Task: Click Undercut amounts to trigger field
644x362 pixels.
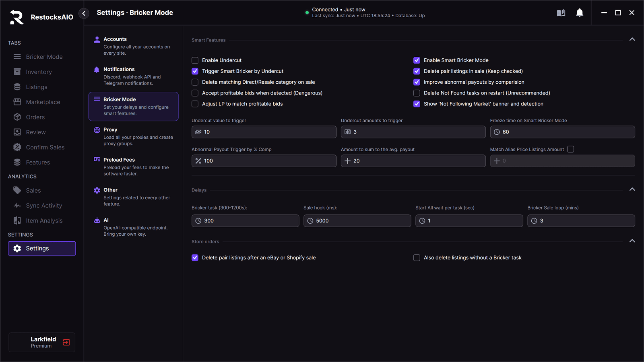Action: 413,132
